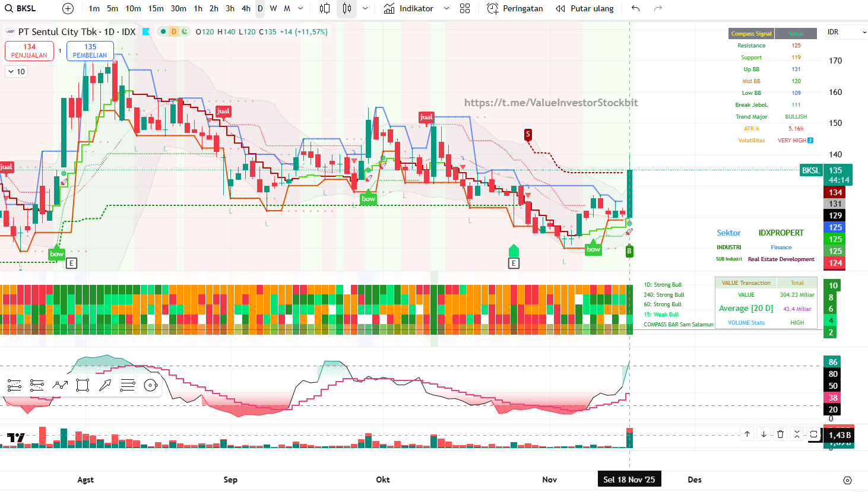Select the W weekly timeframe
Image resolution: width=868 pixels, height=492 pixels.
click(x=273, y=8)
